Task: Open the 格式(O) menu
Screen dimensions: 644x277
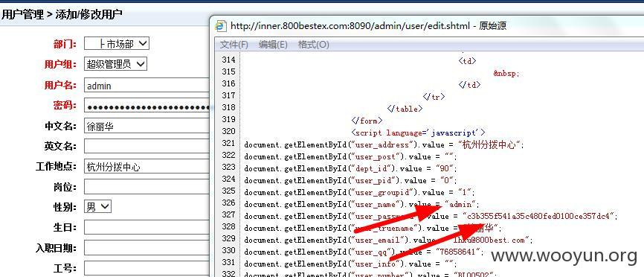Action: coord(313,45)
